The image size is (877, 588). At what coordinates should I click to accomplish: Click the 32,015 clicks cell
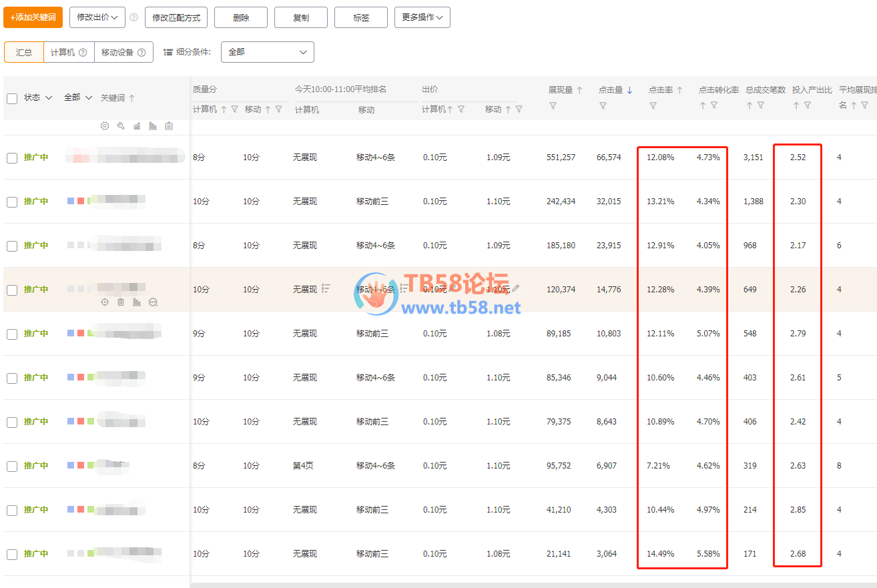pyautogui.click(x=609, y=202)
